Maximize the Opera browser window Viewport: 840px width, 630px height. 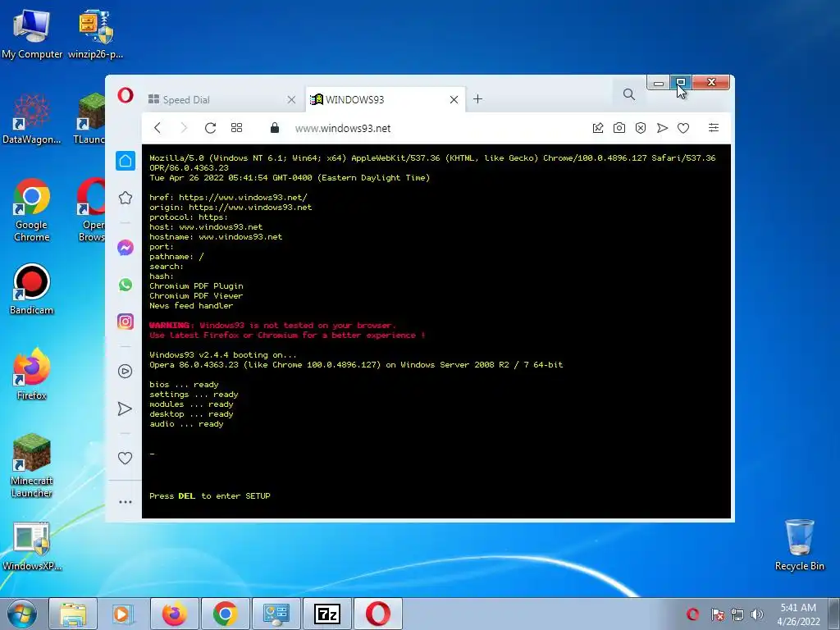point(681,83)
